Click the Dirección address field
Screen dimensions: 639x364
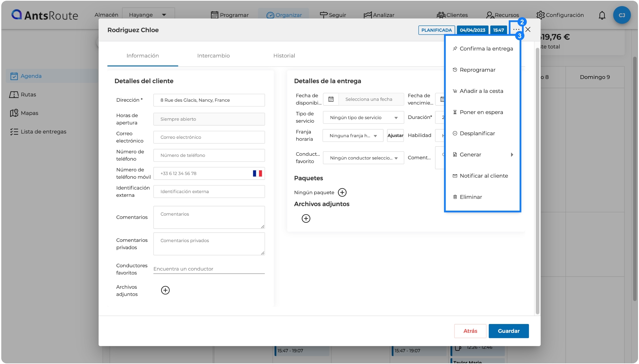(x=209, y=100)
